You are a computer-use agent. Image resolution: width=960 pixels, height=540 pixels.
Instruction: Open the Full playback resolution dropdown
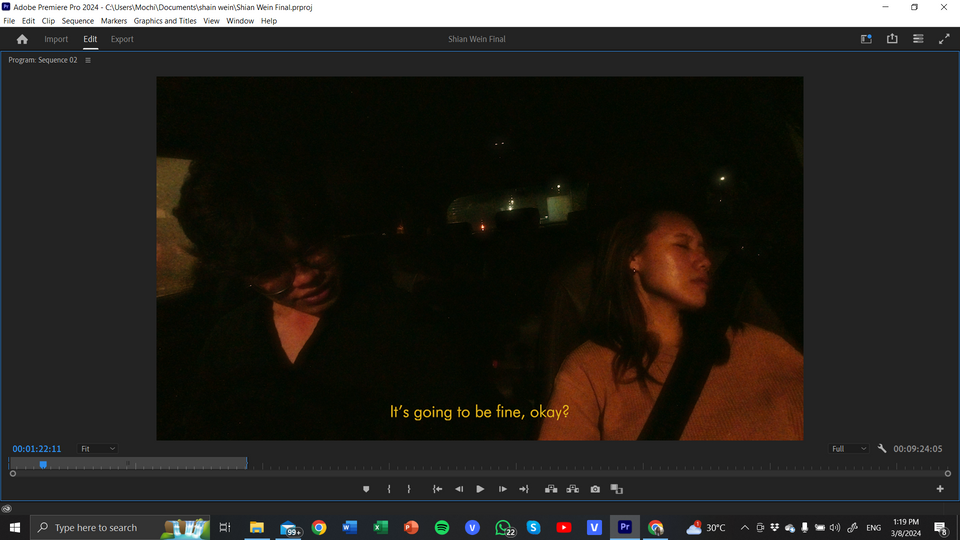tap(848, 449)
